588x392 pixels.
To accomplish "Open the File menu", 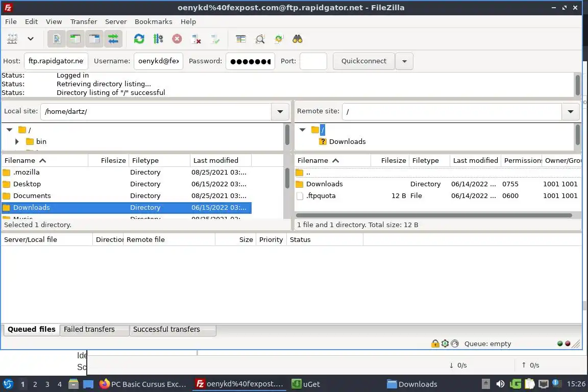I will tap(11, 22).
